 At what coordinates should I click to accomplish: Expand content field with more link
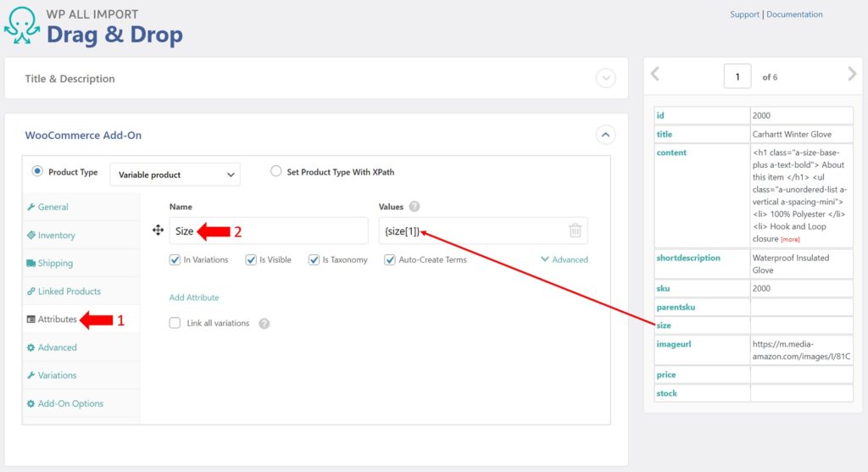click(790, 240)
